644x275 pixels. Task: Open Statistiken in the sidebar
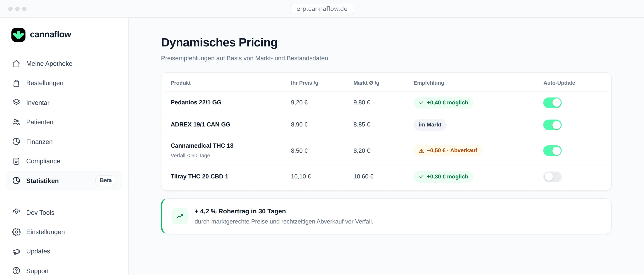point(64,180)
